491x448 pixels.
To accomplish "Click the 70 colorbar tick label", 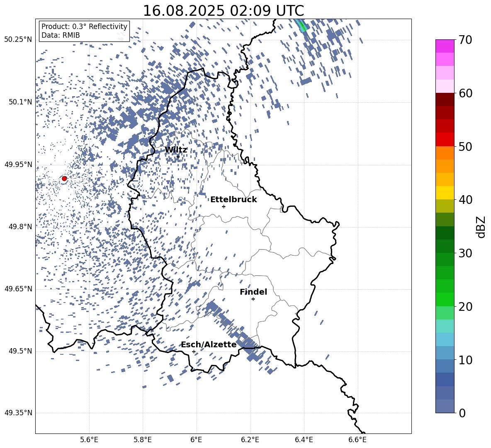I will [x=465, y=40].
